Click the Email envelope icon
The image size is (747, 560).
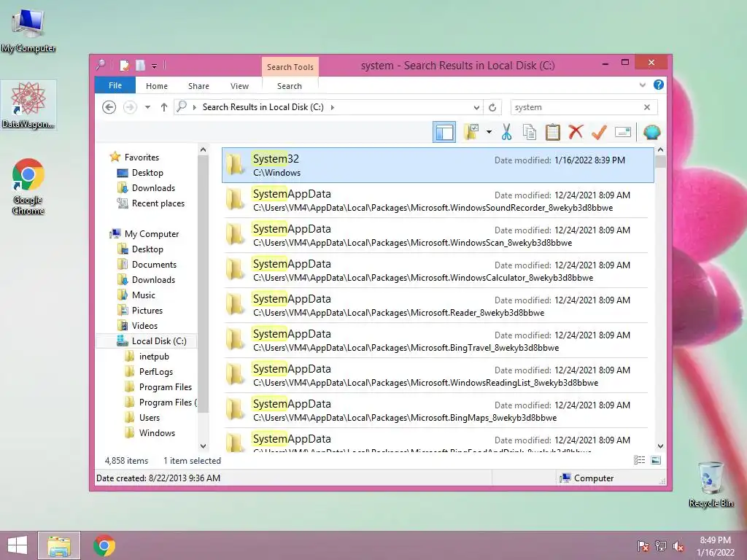pyautogui.click(x=623, y=132)
